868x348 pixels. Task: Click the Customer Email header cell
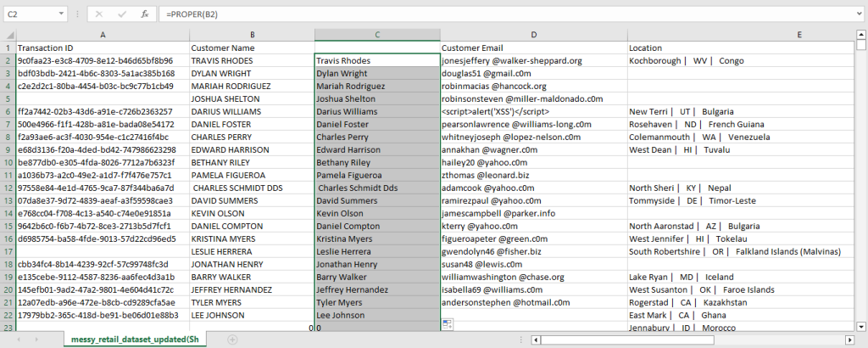534,48
